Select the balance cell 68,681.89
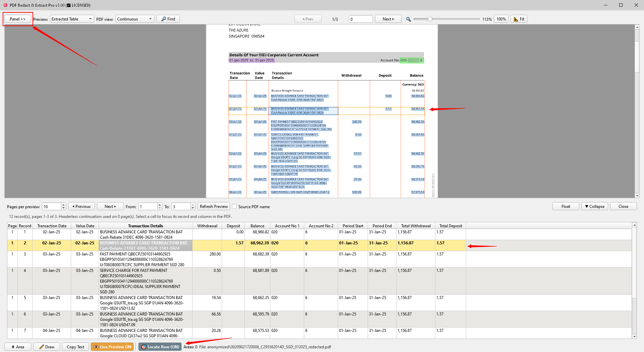 coord(257,281)
